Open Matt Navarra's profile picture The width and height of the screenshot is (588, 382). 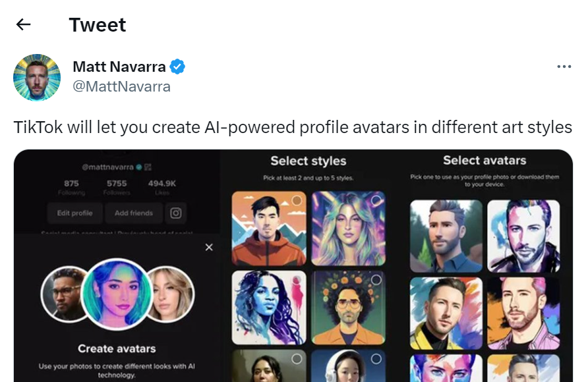(37, 77)
